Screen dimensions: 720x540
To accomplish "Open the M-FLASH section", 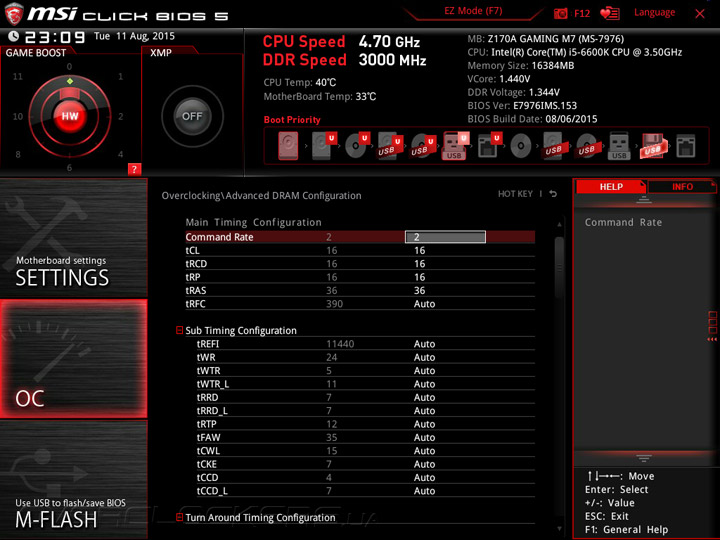I will [73, 480].
